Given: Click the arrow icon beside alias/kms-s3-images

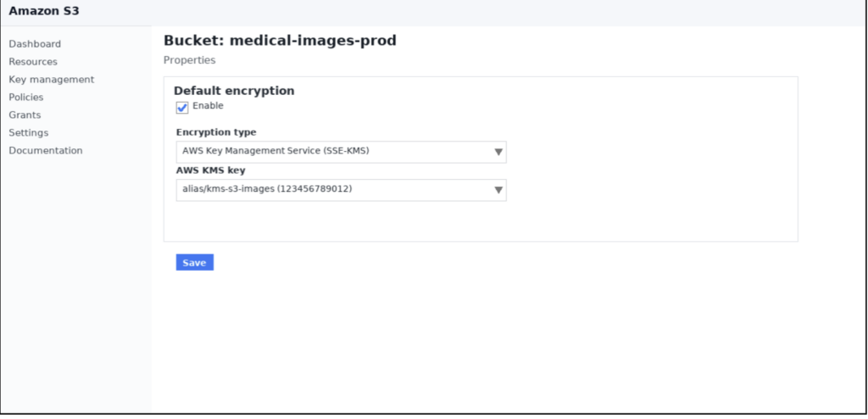Looking at the screenshot, I should coord(498,190).
